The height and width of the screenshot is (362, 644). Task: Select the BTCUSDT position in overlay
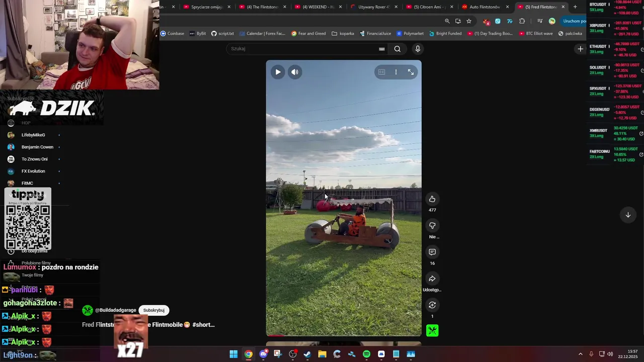pyautogui.click(x=614, y=7)
